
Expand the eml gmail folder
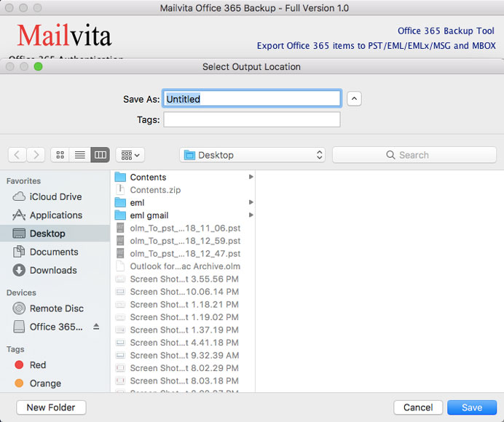[251, 215]
